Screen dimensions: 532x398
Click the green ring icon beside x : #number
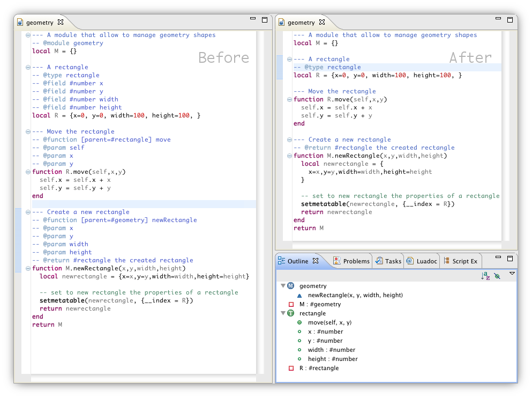[x=299, y=331]
